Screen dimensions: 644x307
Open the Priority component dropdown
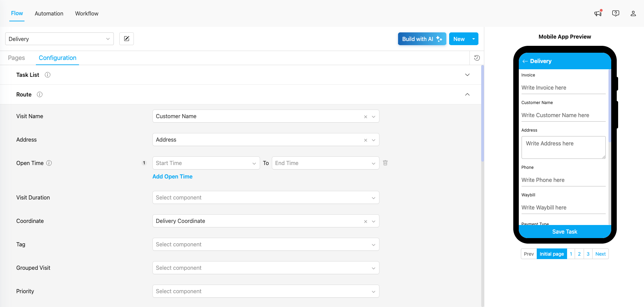pos(266,291)
